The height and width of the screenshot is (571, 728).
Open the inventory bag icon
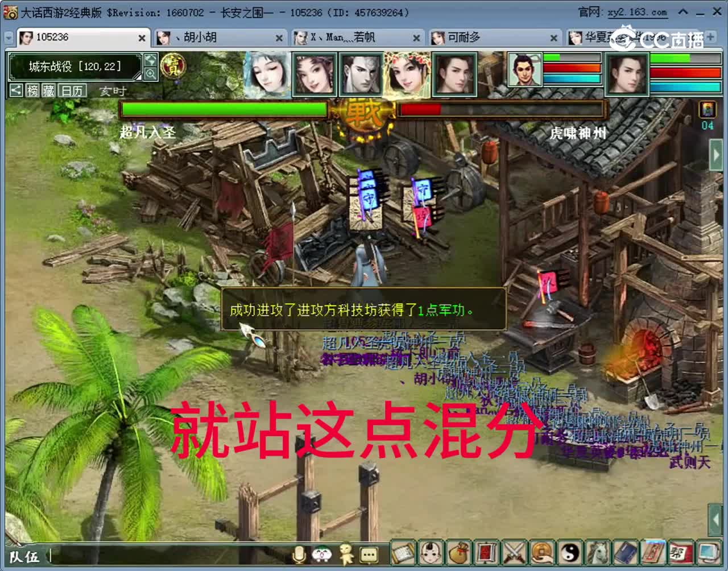(x=459, y=553)
